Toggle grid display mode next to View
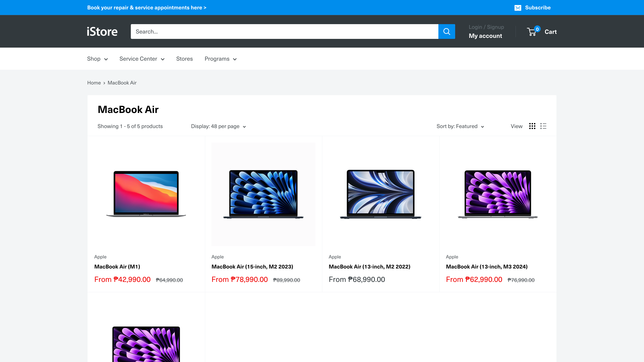This screenshot has height=362, width=644. (x=532, y=126)
